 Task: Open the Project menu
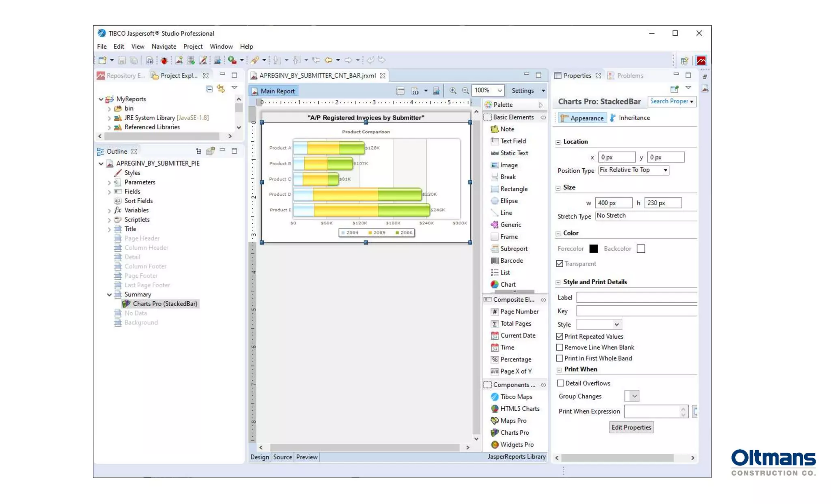point(192,46)
